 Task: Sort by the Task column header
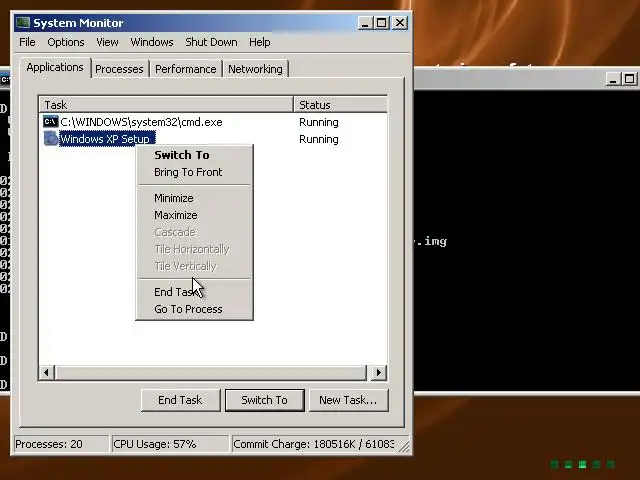tap(166, 105)
